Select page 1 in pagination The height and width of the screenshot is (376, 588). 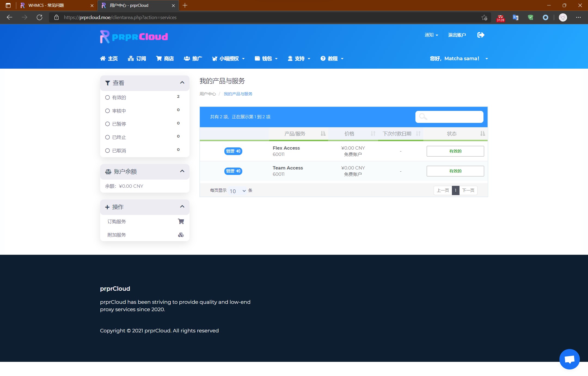click(455, 190)
